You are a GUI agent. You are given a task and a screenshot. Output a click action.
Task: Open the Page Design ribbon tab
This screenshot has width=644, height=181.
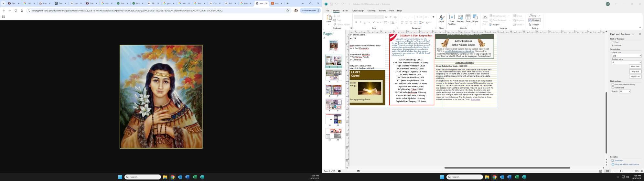358,11
